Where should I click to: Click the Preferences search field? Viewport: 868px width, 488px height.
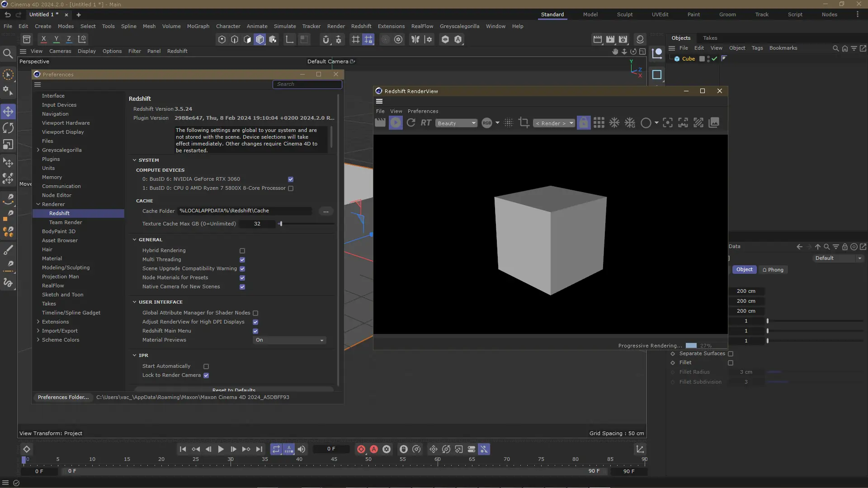pyautogui.click(x=307, y=84)
